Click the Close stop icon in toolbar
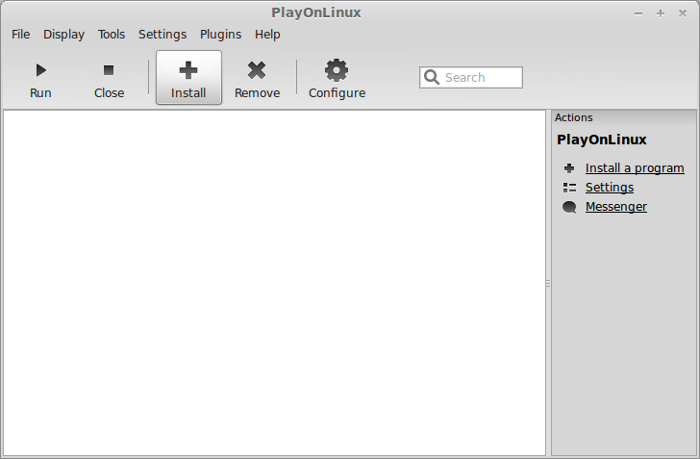The image size is (700, 459). coord(108,70)
